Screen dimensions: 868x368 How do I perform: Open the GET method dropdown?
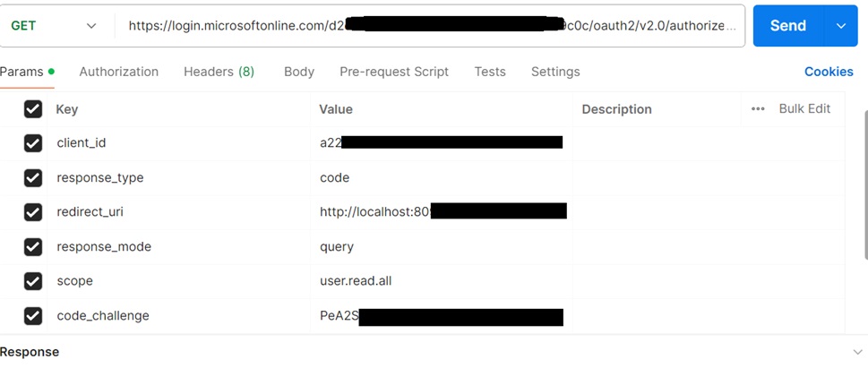click(x=54, y=26)
